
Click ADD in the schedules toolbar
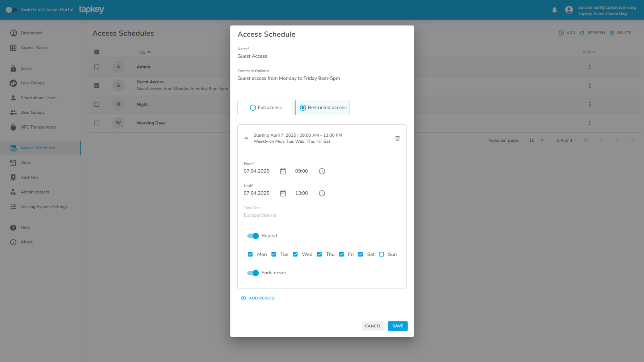point(567,33)
